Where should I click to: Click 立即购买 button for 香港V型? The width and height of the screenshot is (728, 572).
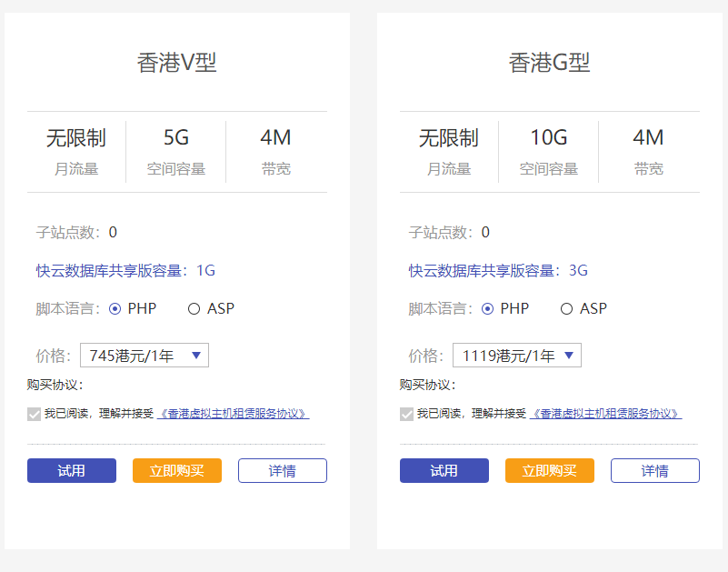177,470
